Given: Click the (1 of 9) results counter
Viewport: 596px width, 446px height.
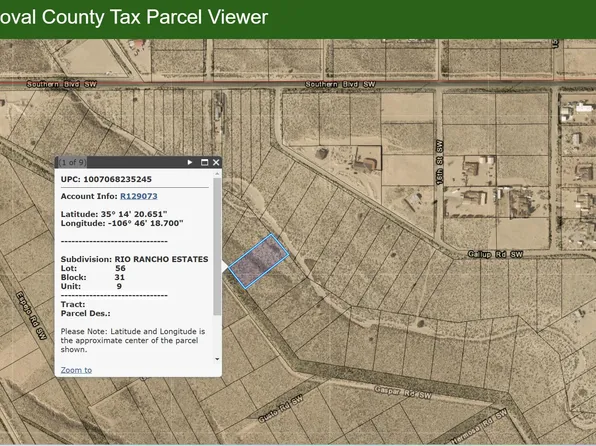Looking at the screenshot, I should point(73,162).
